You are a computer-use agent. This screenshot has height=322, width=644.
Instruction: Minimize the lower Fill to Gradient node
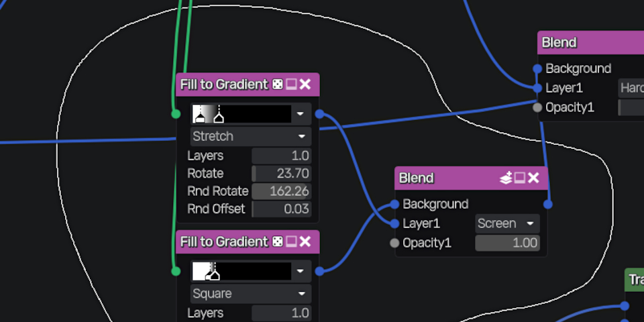[x=291, y=241]
